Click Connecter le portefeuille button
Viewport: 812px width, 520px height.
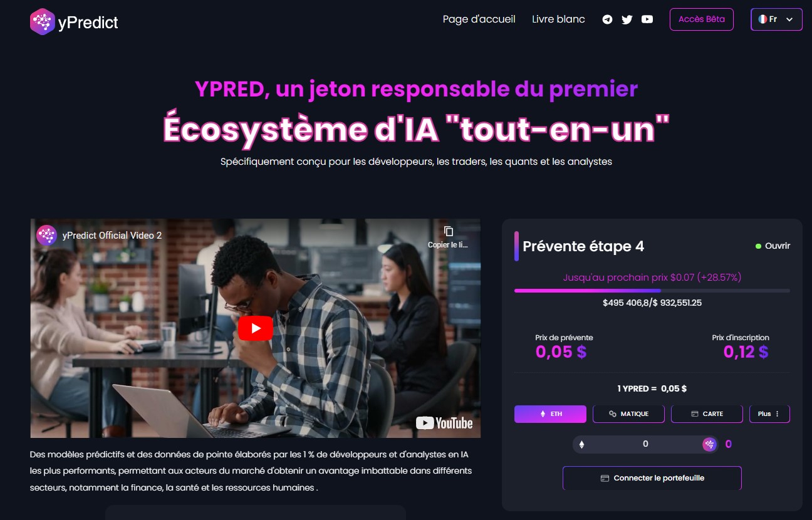click(x=652, y=478)
